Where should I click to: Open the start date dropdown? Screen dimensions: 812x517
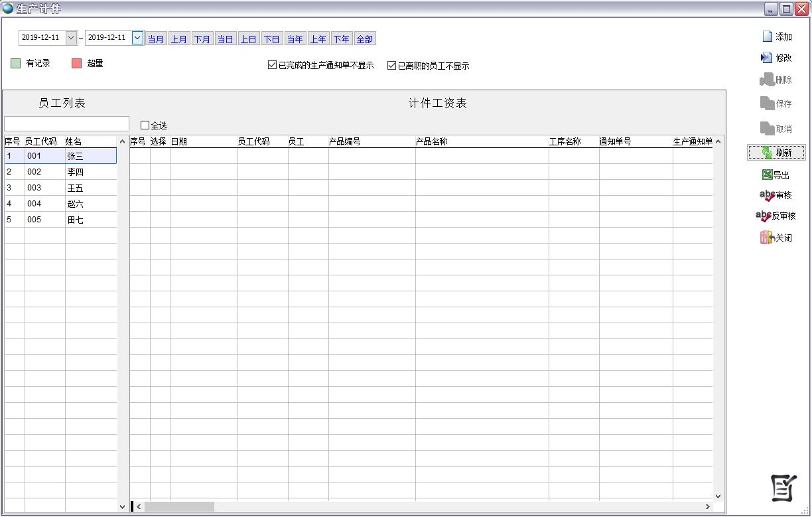[x=71, y=38]
